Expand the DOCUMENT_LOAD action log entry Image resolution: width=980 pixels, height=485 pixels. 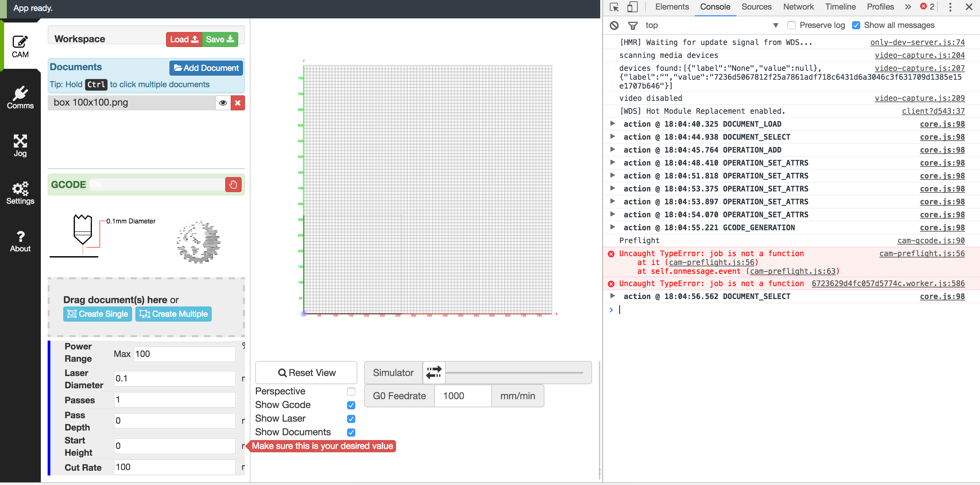(x=612, y=124)
